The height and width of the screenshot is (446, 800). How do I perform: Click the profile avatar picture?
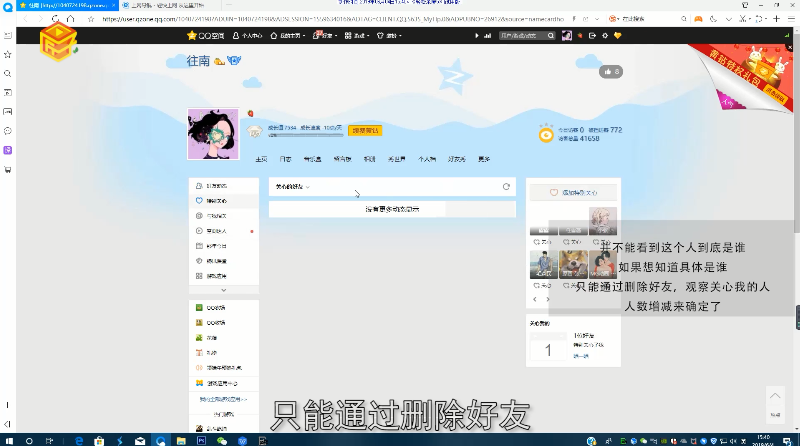click(213, 135)
